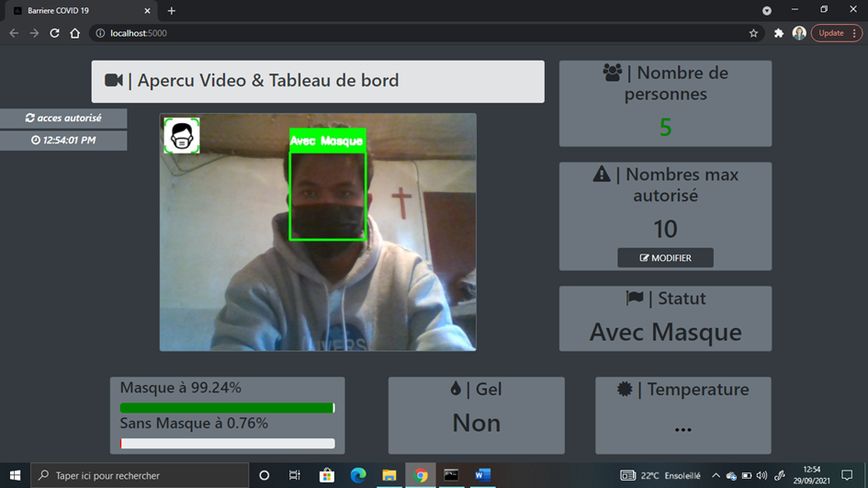868x488 pixels.
Task: Click the 12:54:01 PM time label
Action: [x=69, y=140]
